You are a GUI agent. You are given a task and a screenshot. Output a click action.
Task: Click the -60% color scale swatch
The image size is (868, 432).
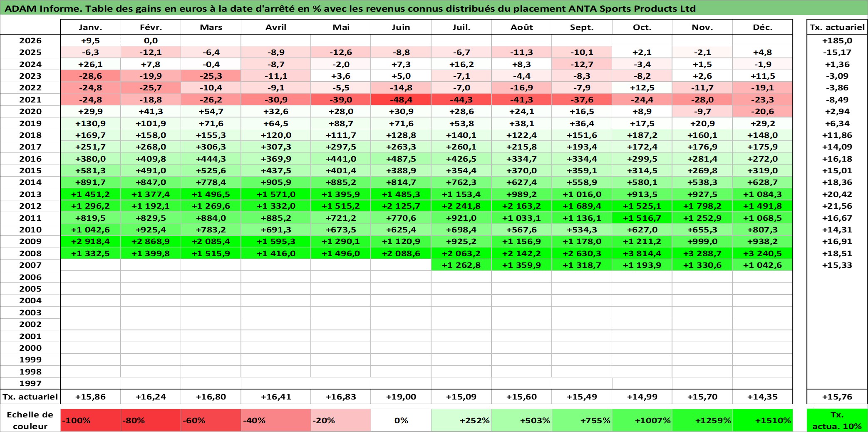tap(211, 420)
